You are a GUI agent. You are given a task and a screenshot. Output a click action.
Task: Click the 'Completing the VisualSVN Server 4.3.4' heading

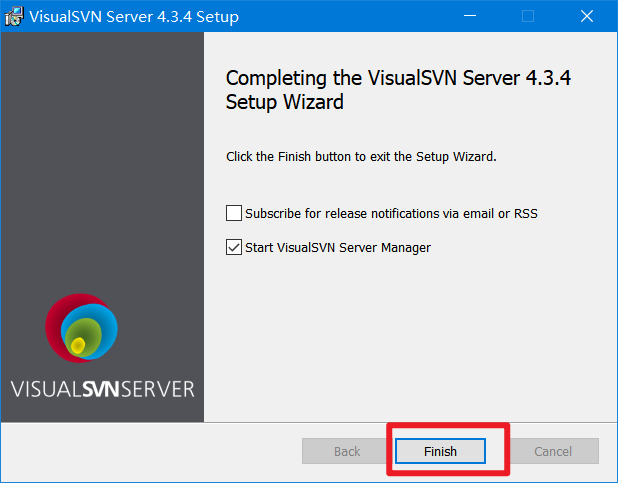click(398, 90)
